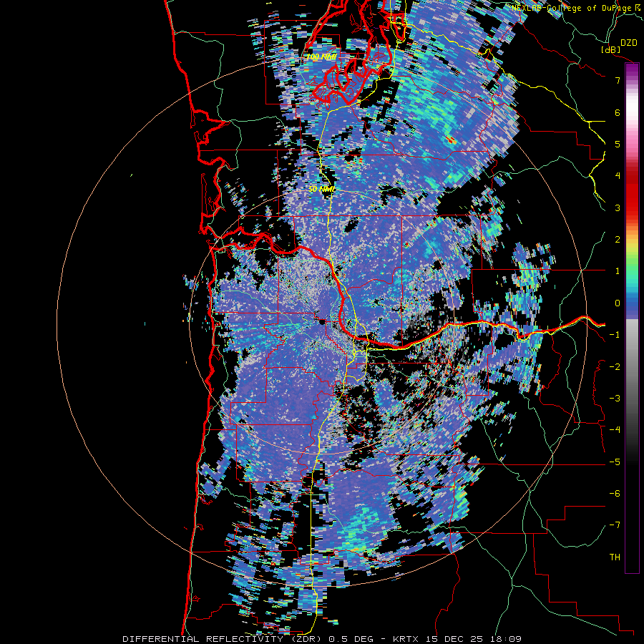Select the positive 2 dB scale label

click(618, 240)
